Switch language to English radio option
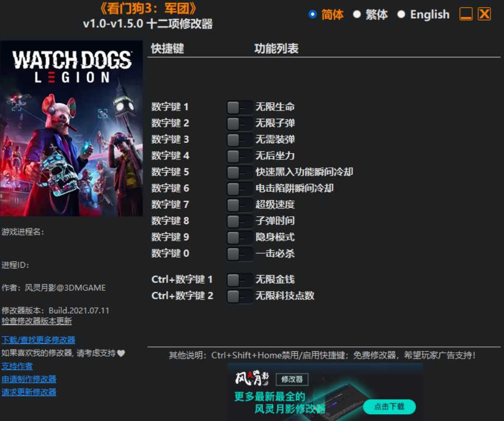504x421 pixels. point(401,14)
